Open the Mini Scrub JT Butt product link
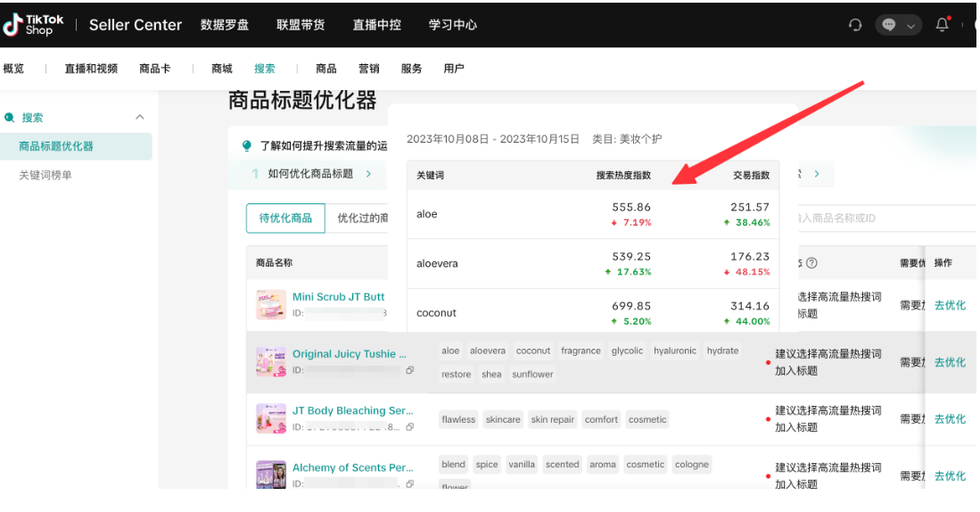 pyautogui.click(x=339, y=297)
